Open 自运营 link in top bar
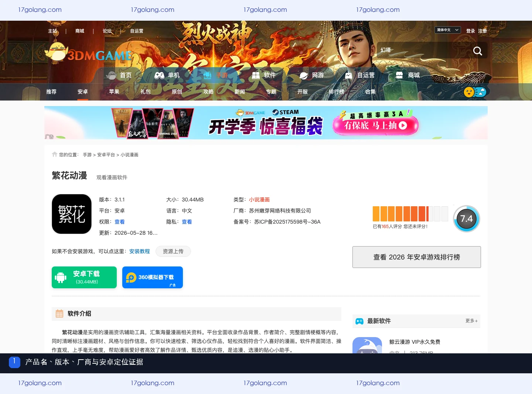 (x=137, y=31)
